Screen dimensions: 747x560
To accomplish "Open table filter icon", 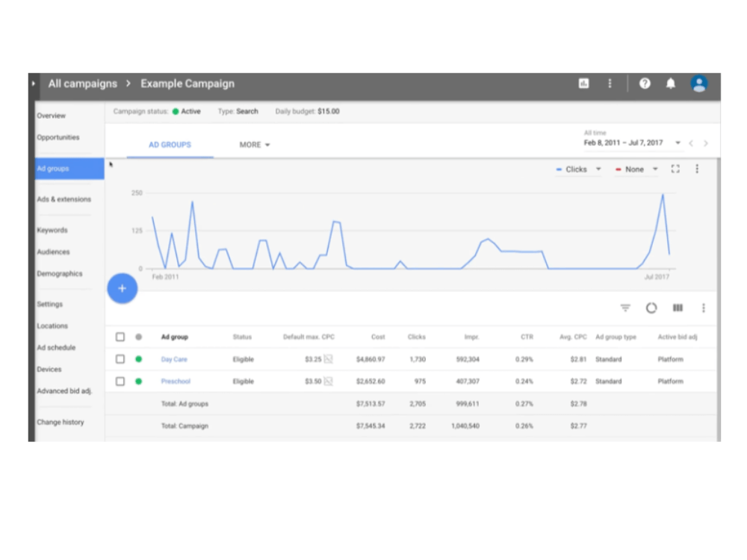I will point(625,308).
